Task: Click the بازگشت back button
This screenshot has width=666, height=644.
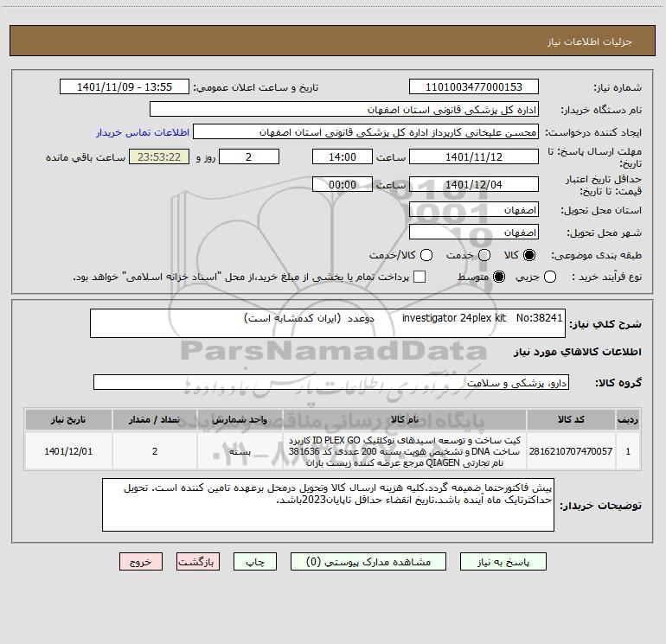Action: (x=198, y=562)
